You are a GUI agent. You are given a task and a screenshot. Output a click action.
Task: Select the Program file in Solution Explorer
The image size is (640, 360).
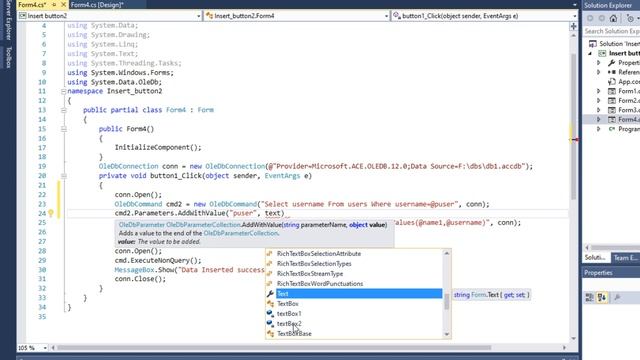pos(624,129)
